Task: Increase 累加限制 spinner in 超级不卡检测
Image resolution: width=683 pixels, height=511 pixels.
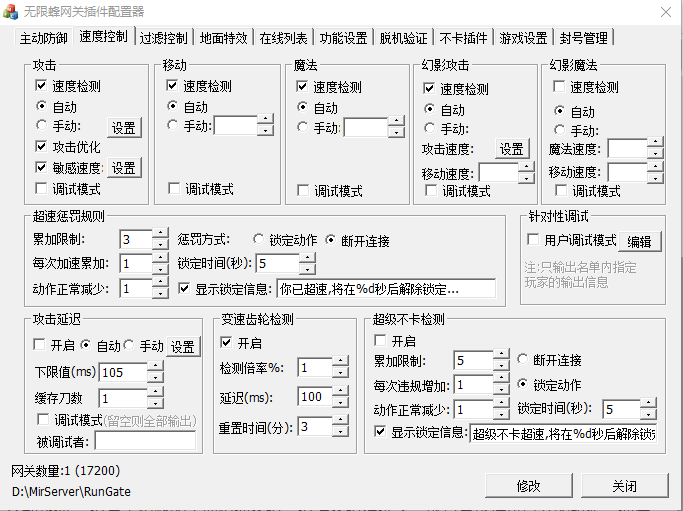Action: [x=499, y=355]
